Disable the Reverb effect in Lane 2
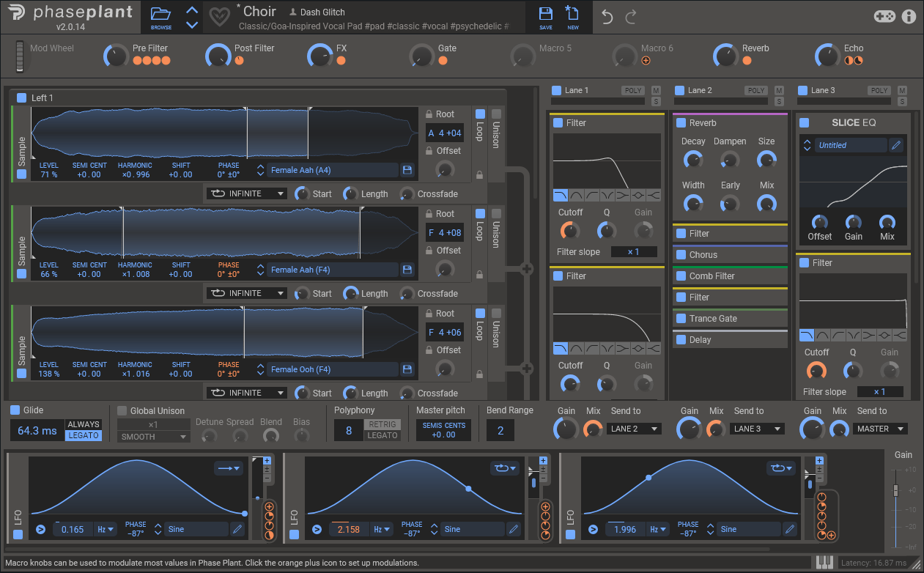This screenshot has height=573, width=924. click(681, 123)
